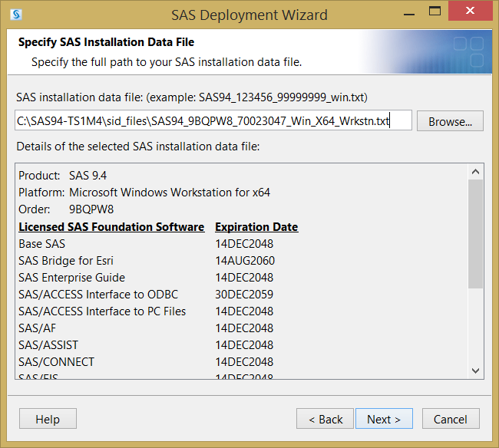The height and width of the screenshot is (448, 499).
Task: Click the 'Specify SAS Installation Data File' heading
Action: [106, 42]
